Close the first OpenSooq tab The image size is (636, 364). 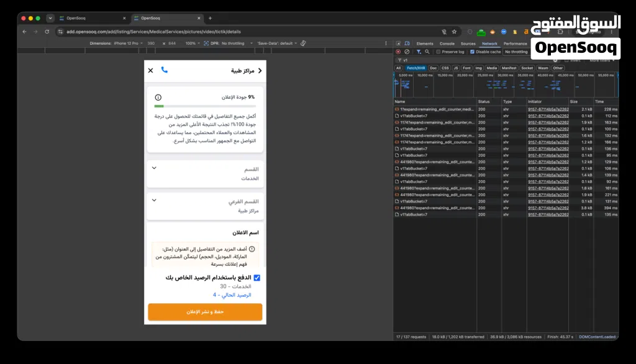coord(124,18)
